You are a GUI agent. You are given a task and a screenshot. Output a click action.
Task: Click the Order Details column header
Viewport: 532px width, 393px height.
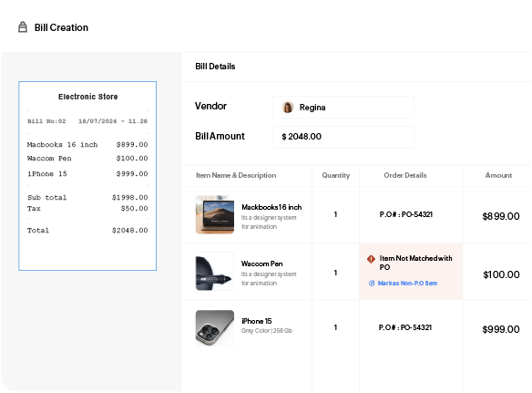coord(405,175)
